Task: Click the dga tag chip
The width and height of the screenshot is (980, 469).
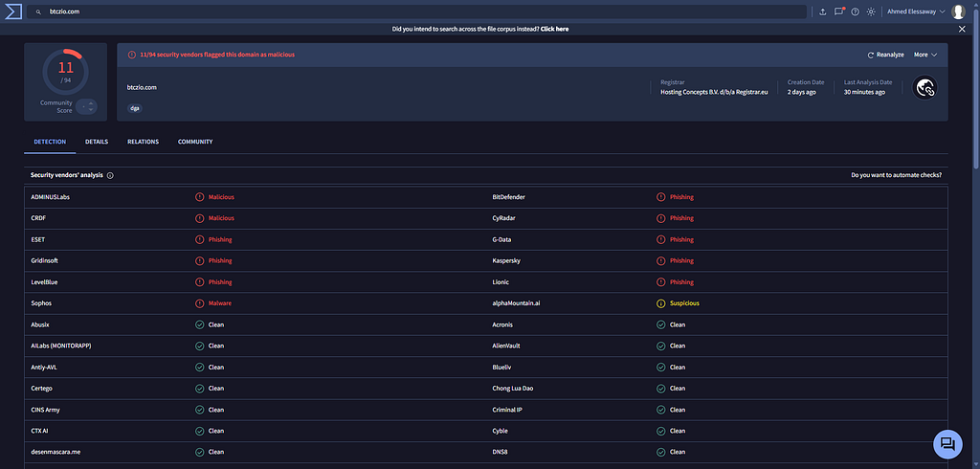Action: coord(134,108)
